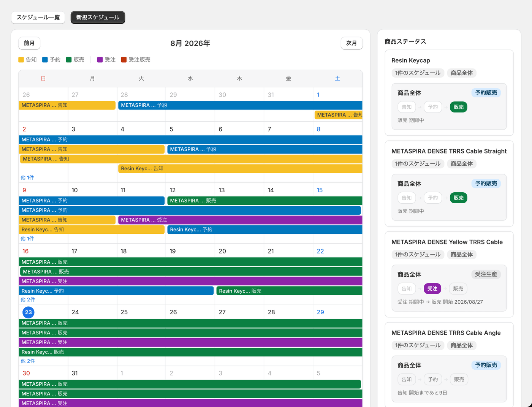Open METASPIRA 告知 event spanning August 9–10

tap(67, 220)
